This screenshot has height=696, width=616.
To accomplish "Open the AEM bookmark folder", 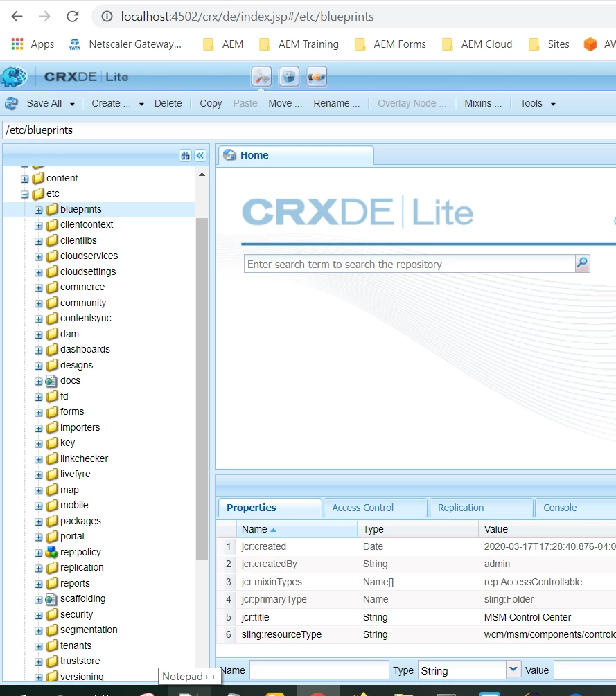I will [223, 44].
